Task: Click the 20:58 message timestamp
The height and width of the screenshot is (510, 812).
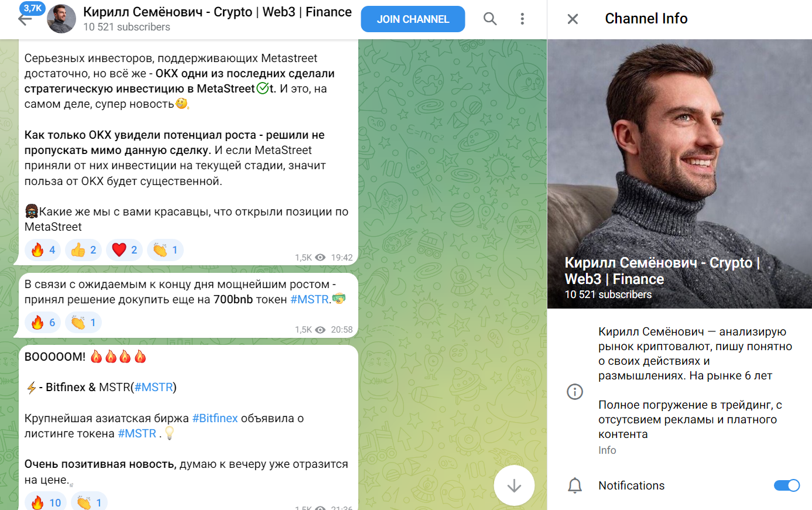Action: 342,330
